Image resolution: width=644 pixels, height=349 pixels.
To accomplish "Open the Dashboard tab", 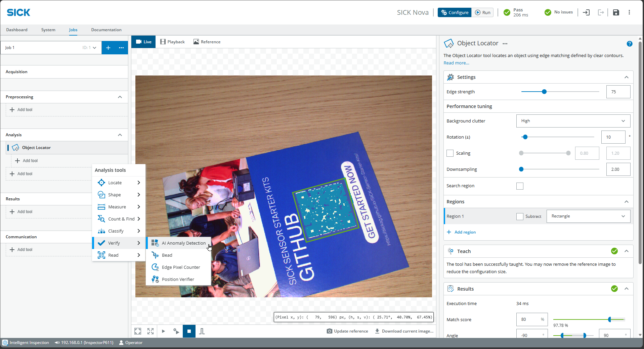I will [17, 30].
